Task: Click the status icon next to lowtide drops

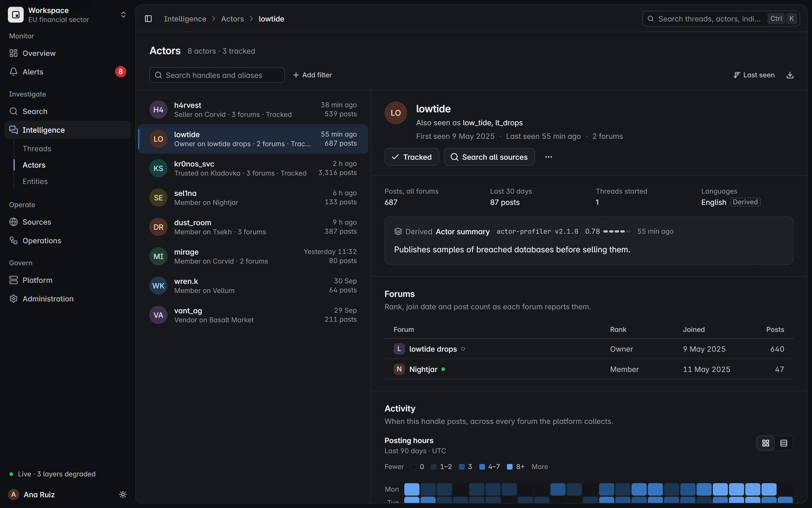Action: click(x=463, y=349)
